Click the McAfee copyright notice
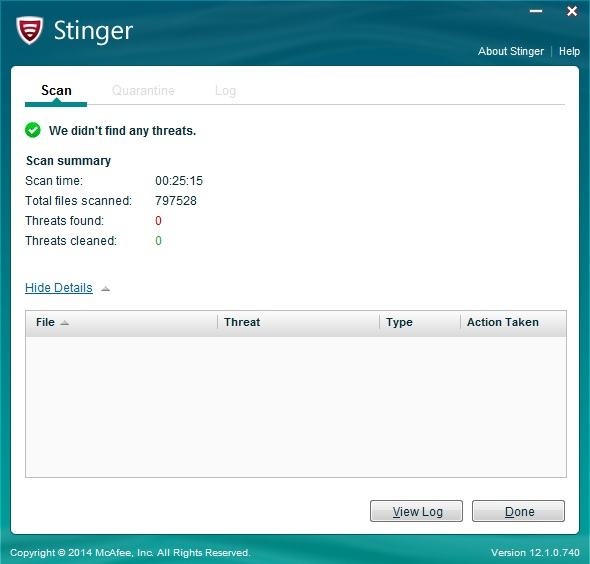 point(130,553)
